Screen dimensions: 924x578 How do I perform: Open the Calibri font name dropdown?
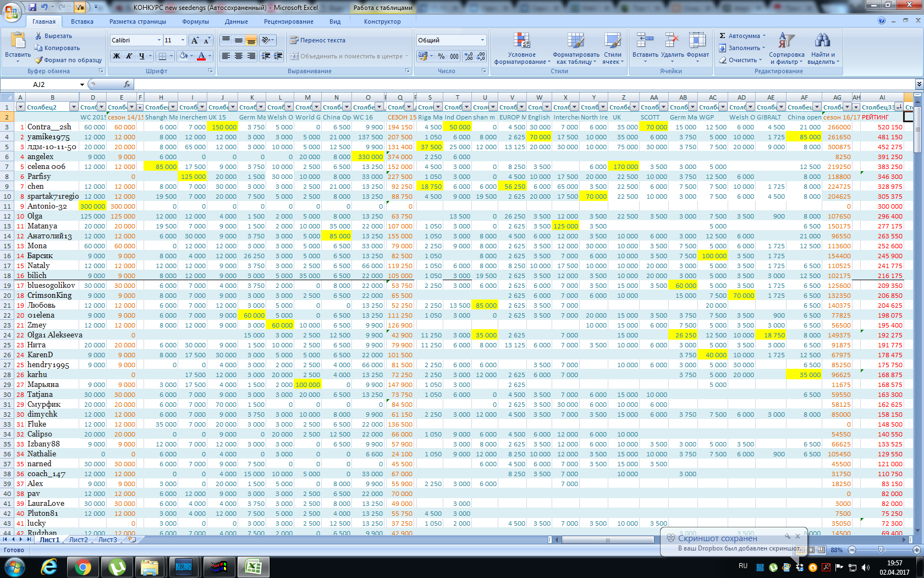159,40
